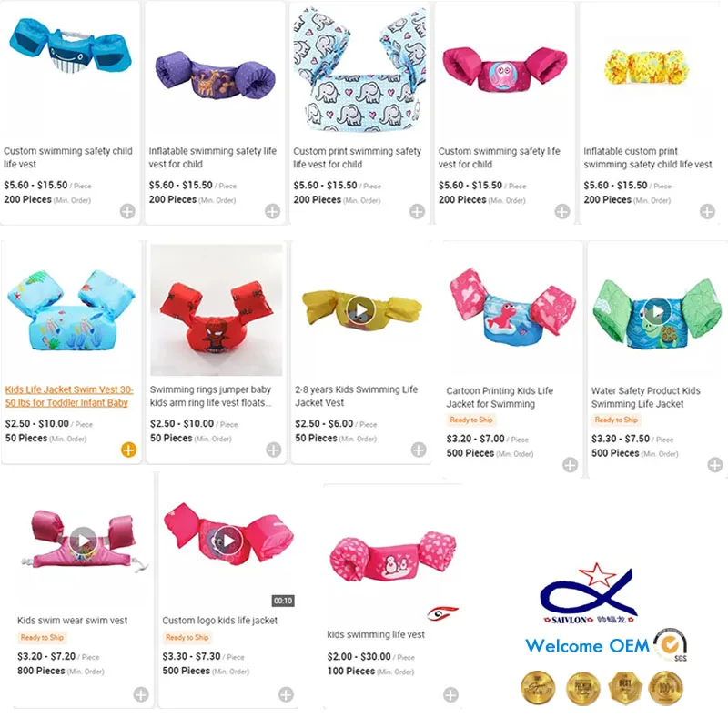Click plus icon on Spider-Man arm ring vest card
This screenshot has height=728, width=728.
click(x=274, y=450)
